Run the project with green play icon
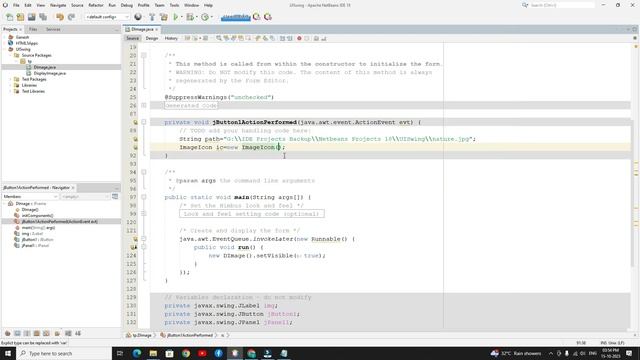 (176, 17)
